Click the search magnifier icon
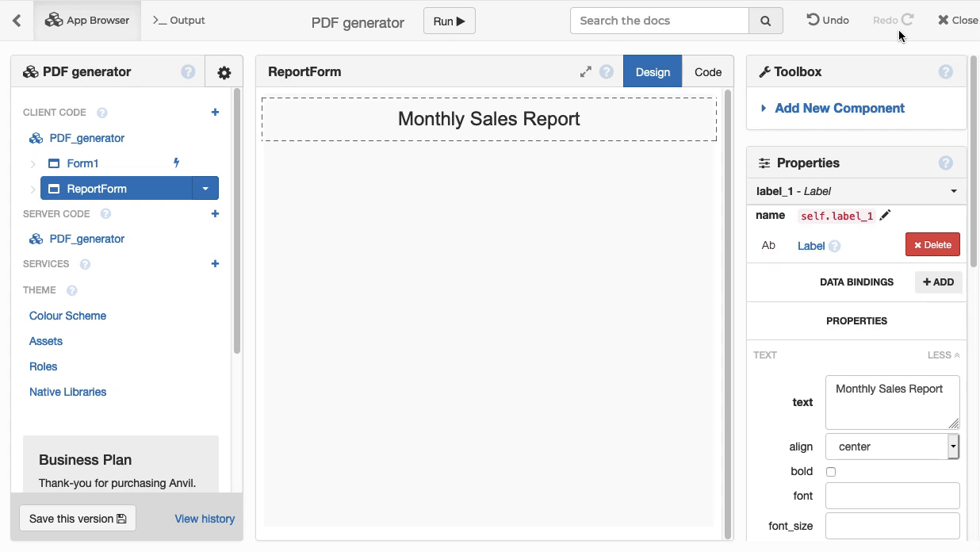The height and width of the screenshot is (552, 980). [765, 21]
